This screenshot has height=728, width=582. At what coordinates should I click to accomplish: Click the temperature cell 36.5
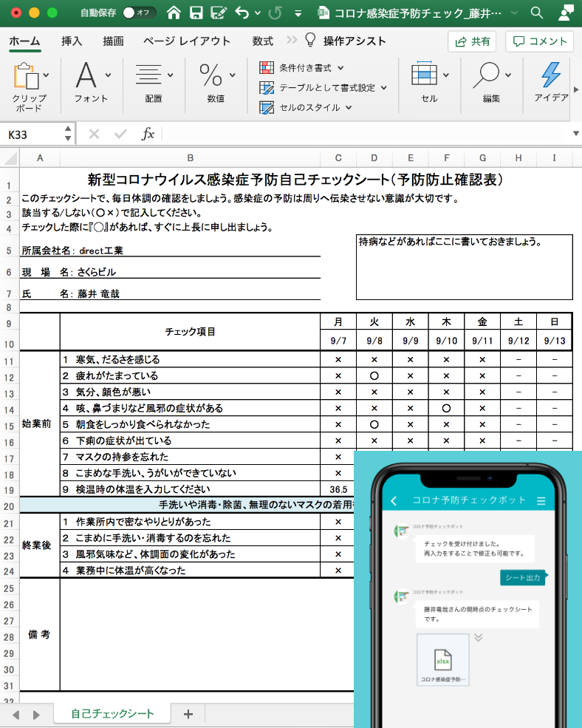click(338, 489)
